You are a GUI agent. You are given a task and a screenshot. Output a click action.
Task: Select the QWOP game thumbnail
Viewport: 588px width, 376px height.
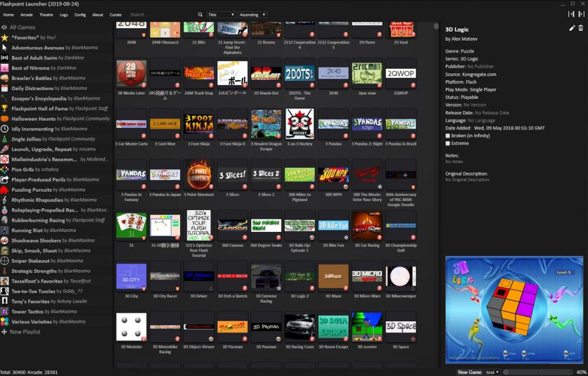tap(401, 74)
